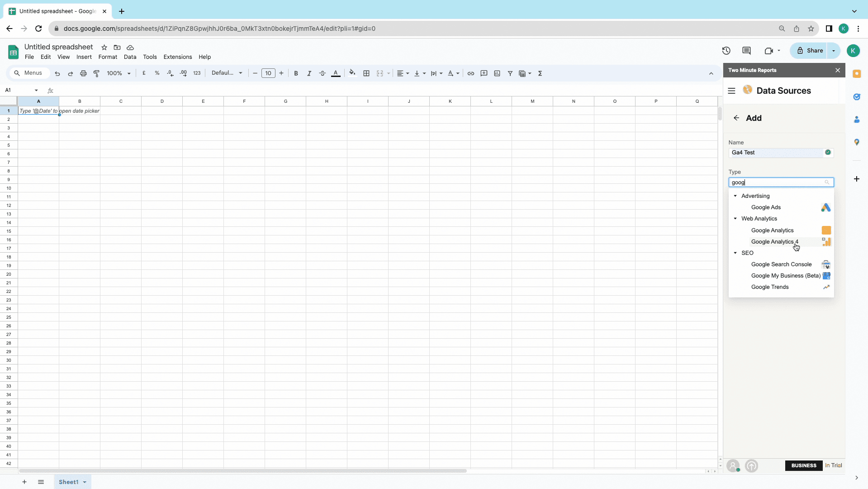Decrease decimal places icon
868x489 pixels.
[x=170, y=73]
